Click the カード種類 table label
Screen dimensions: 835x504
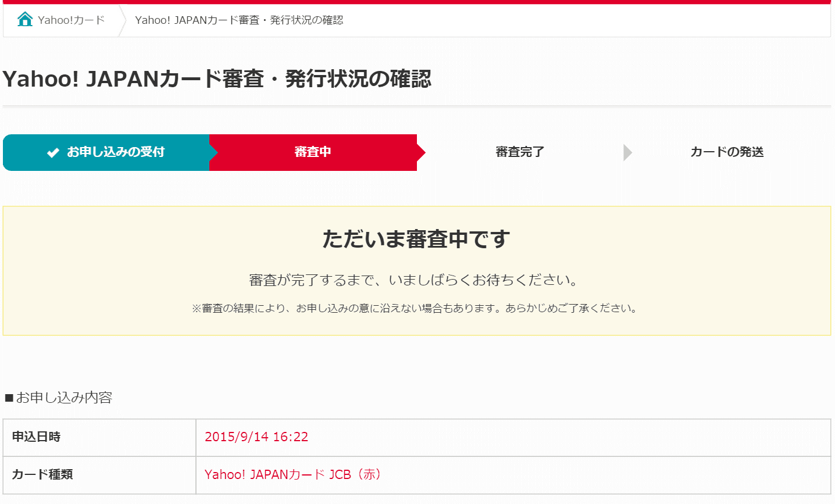42,475
